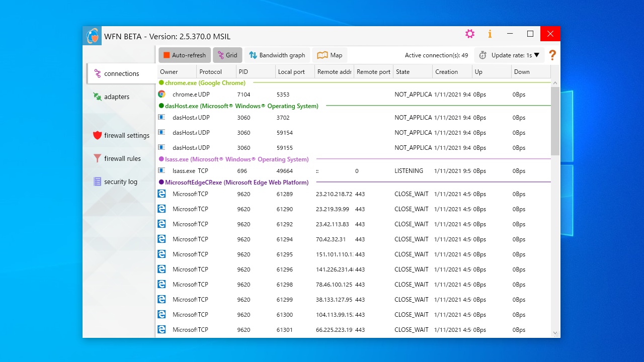Switch to the connections tab
644x362 pixels.
coord(121,73)
